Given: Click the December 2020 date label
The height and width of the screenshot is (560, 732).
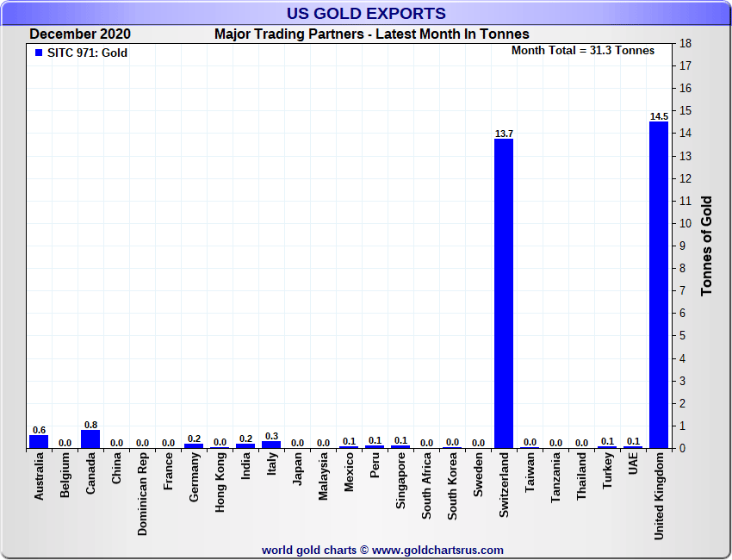Looking at the screenshot, I should click(80, 34).
